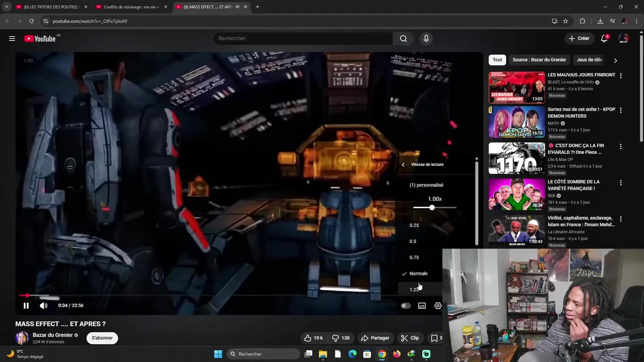The height and width of the screenshot is (362, 644).
Task: Open more options for Virilité, capitalisme video
Action: 620,219
